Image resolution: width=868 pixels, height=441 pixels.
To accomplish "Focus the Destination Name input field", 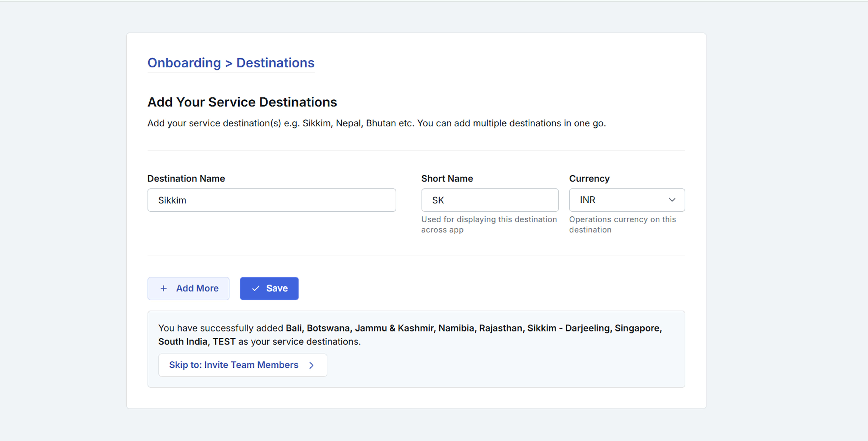I will [272, 200].
